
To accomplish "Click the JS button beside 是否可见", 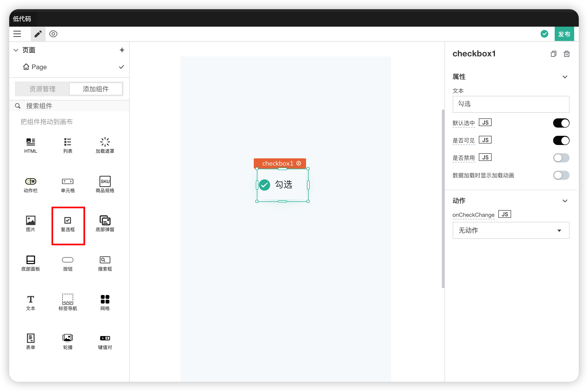I will click(485, 140).
